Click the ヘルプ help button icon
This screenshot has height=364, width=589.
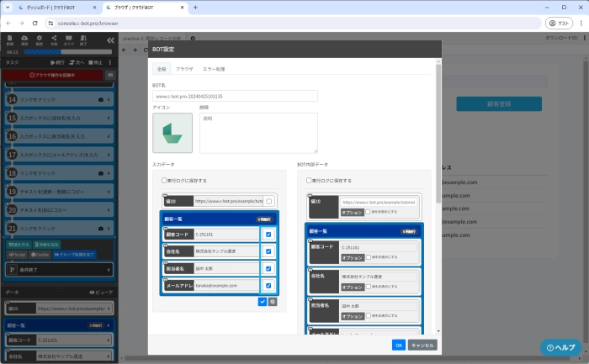coord(560,347)
